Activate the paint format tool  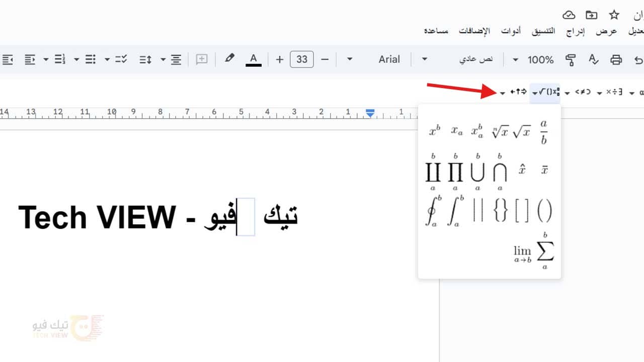pos(571,60)
